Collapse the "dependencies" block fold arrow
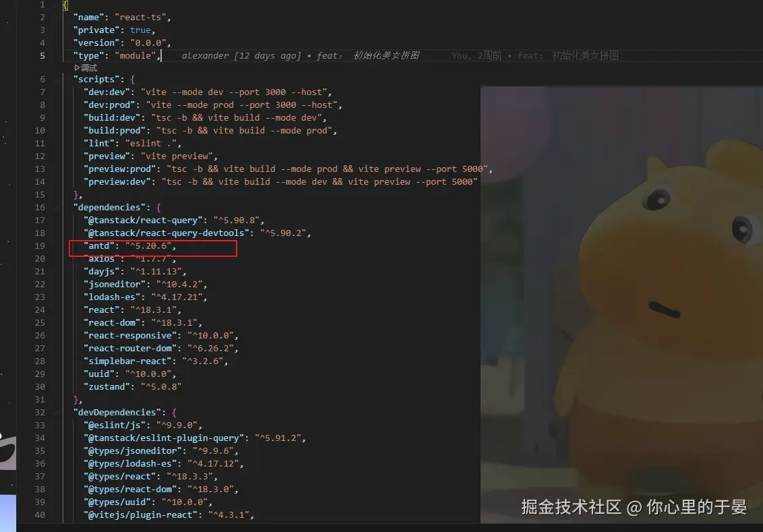This screenshot has width=763, height=532. tap(55, 208)
